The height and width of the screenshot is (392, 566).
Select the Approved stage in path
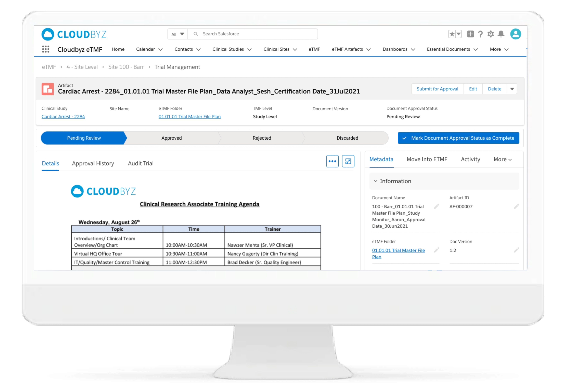click(171, 138)
